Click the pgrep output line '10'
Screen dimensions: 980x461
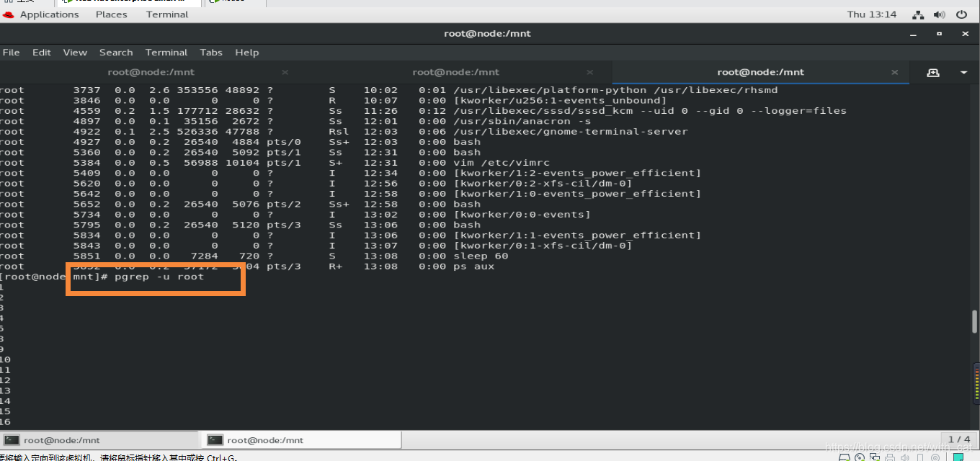coord(5,359)
